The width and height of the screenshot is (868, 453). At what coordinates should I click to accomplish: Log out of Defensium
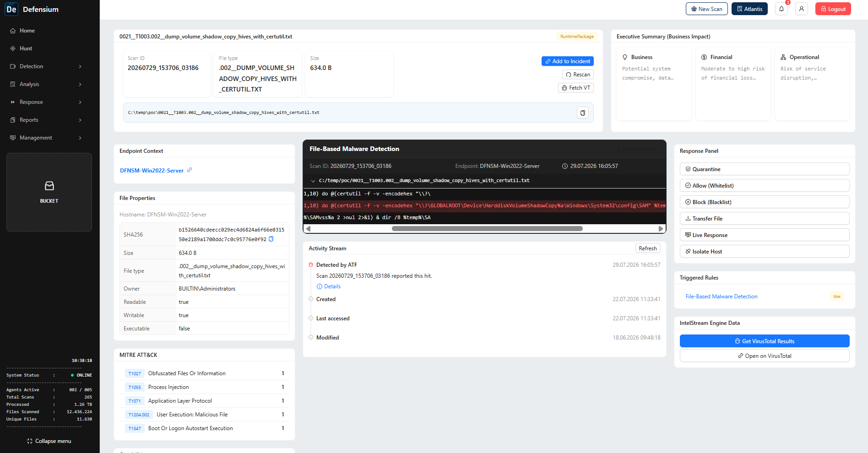833,9
